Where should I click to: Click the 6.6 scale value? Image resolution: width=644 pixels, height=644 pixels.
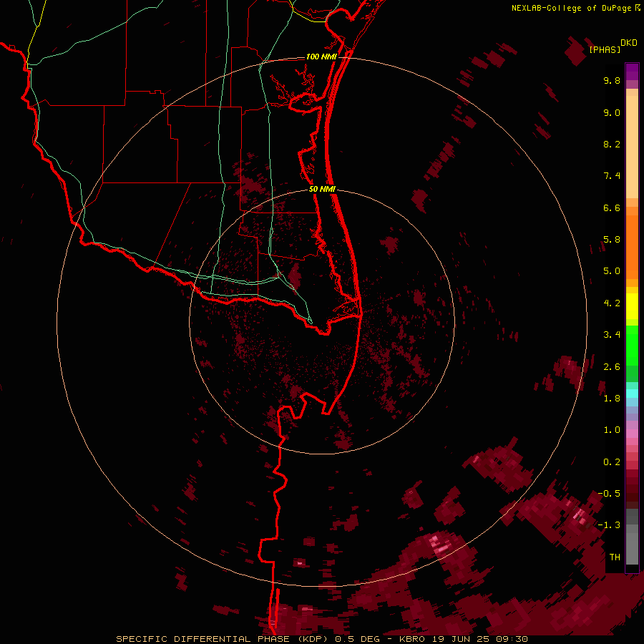click(612, 208)
